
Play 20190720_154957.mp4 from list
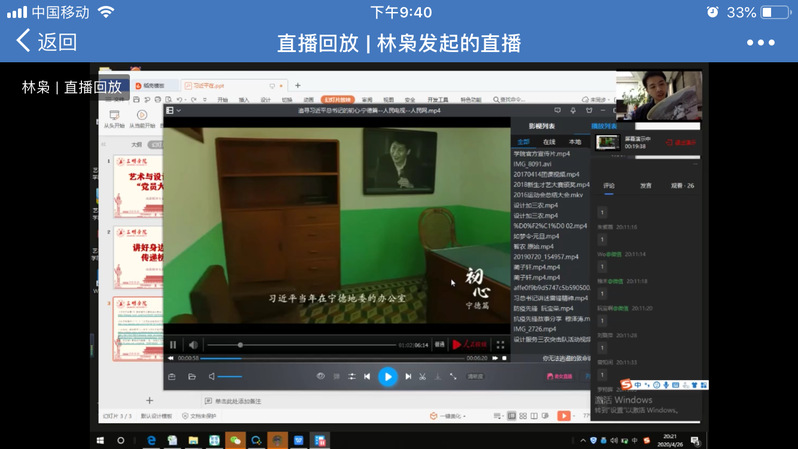point(546,257)
